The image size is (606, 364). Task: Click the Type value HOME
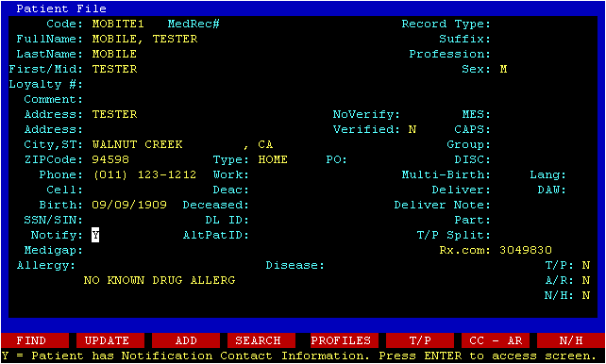(x=273, y=159)
